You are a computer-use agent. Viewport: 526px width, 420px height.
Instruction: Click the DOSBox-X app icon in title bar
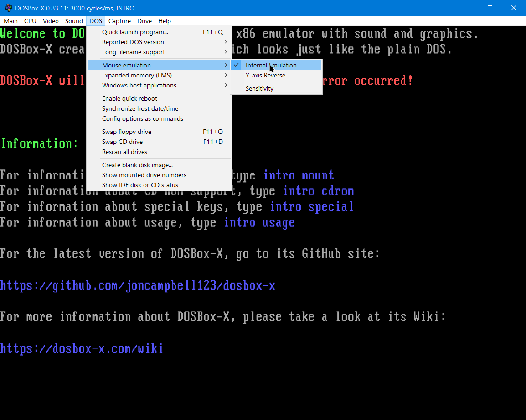coord(8,8)
